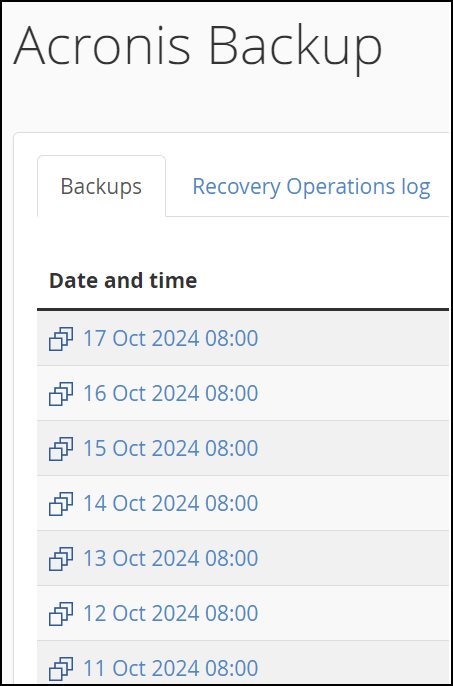Click the backup icon beside 16 Oct 2024
This screenshot has width=453, height=686.
point(61,394)
